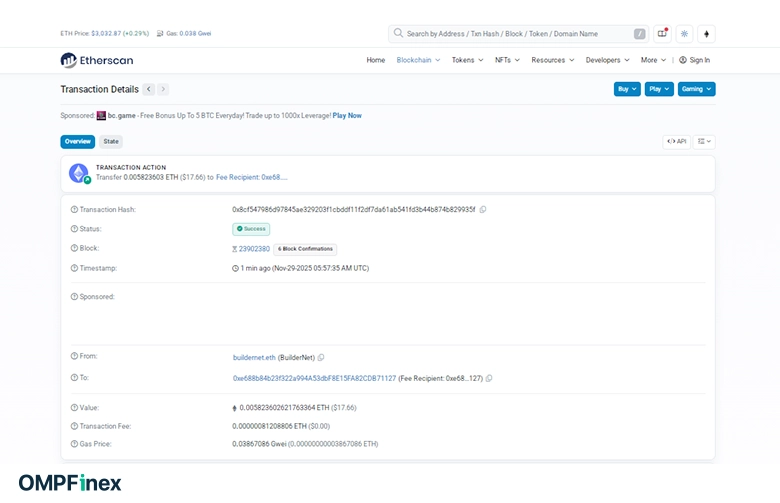Switch to the State tab

111,142
